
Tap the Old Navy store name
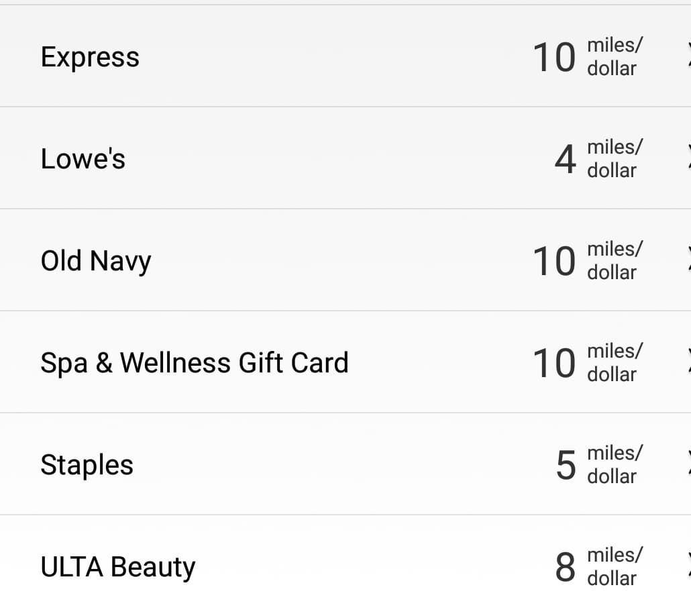coord(96,262)
